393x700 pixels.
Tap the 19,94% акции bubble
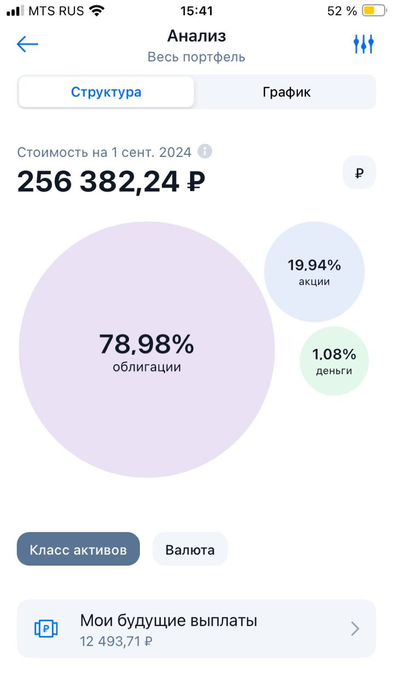pos(314,271)
